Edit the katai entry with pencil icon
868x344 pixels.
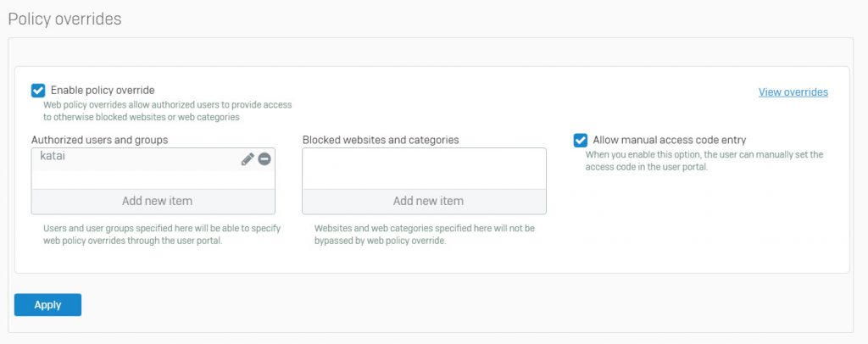click(248, 159)
